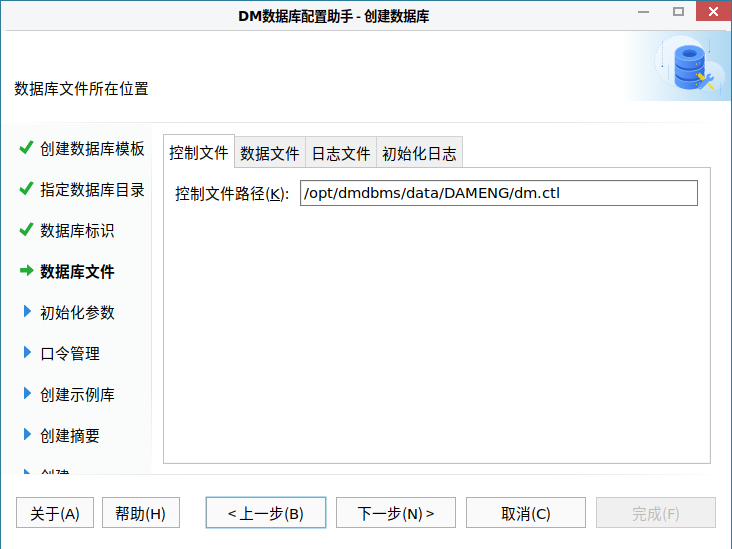Click the blue triangle beside 口令管理

[27, 352]
